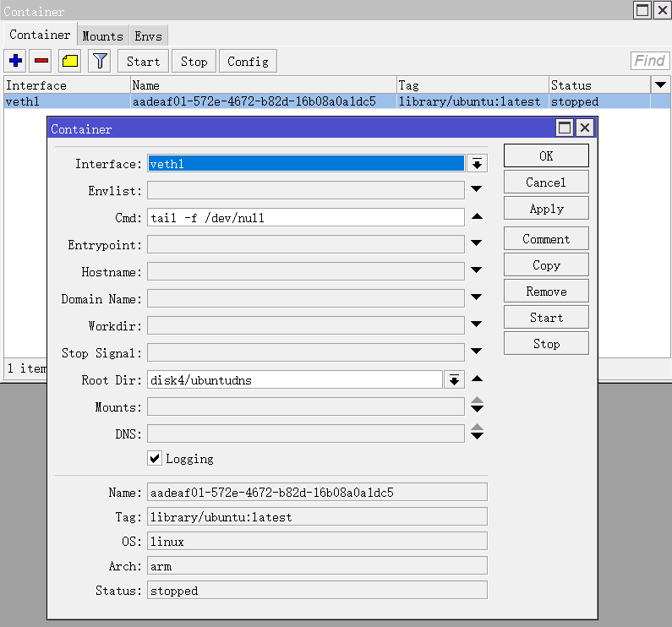Expand the Envlist field arrow
Viewport: 672px width, 627px height.
tap(477, 190)
